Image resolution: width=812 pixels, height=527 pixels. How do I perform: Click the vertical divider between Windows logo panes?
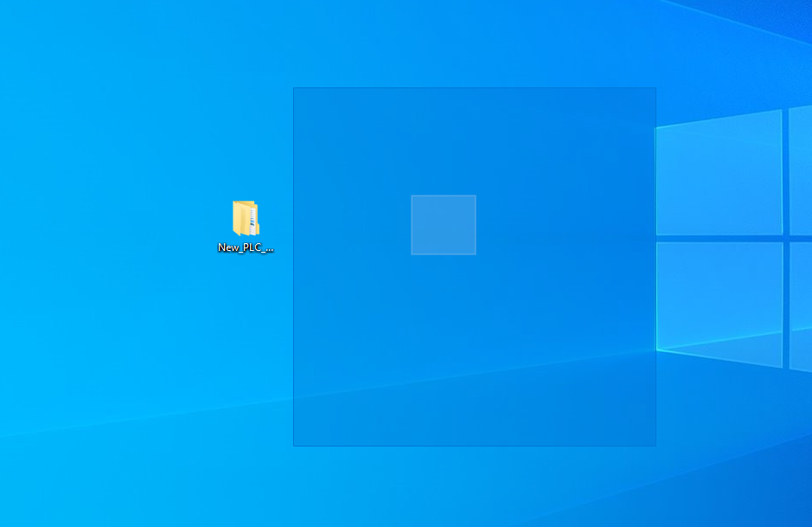coord(785,234)
